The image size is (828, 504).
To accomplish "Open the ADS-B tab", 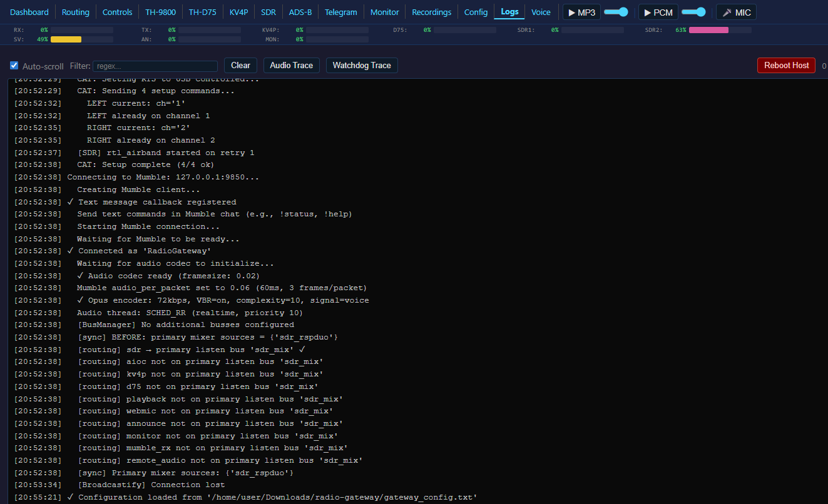I will tap(301, 12).
